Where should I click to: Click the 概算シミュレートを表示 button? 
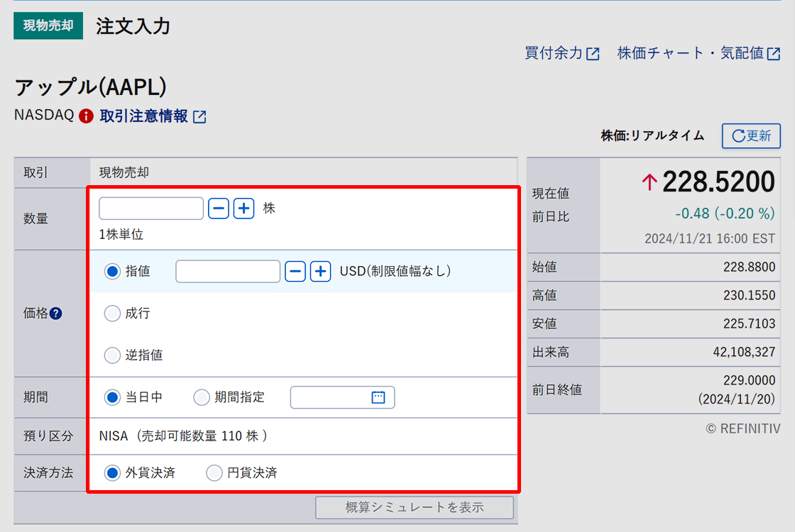point(415,507)
